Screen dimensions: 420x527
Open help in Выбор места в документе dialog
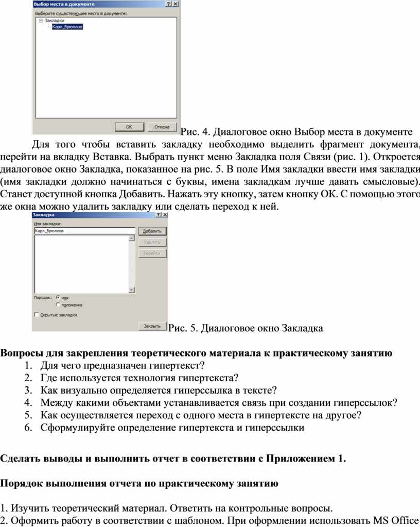(168, 4)
